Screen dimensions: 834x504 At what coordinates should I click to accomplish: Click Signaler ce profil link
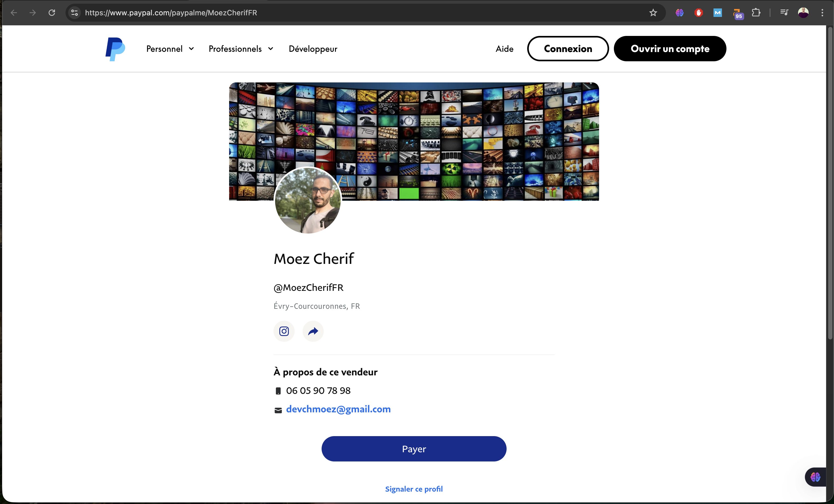pos(414,489)
